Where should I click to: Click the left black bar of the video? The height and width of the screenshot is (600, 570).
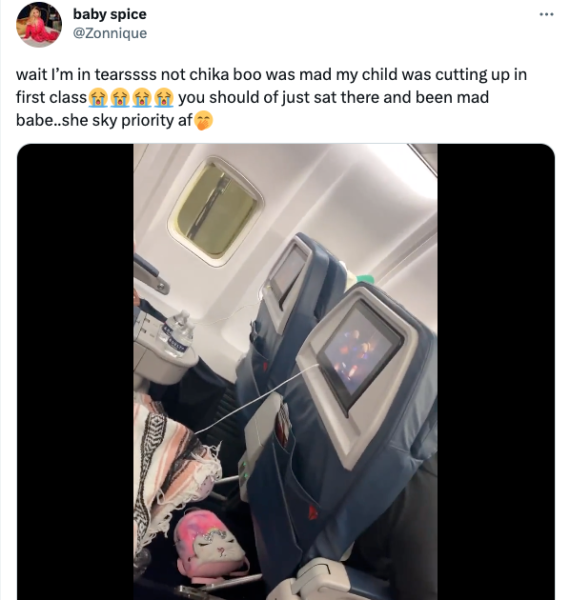tap(75, 372)
